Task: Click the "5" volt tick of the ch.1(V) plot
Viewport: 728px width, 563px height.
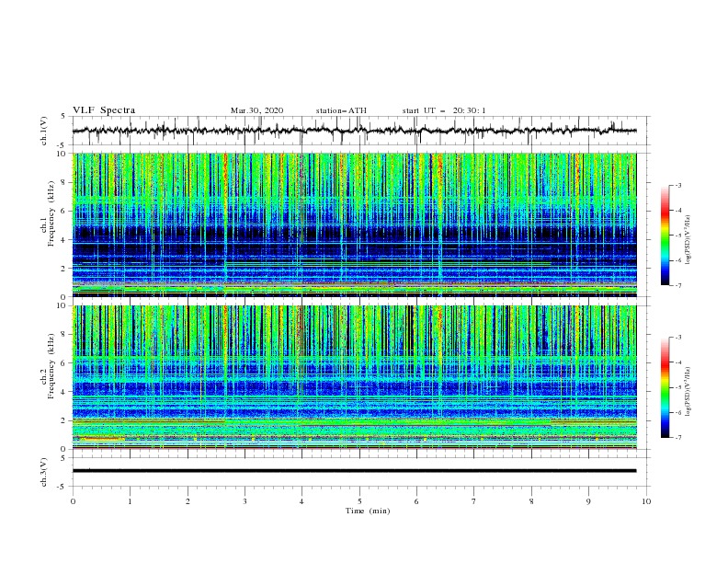Action: coord(64,116)
